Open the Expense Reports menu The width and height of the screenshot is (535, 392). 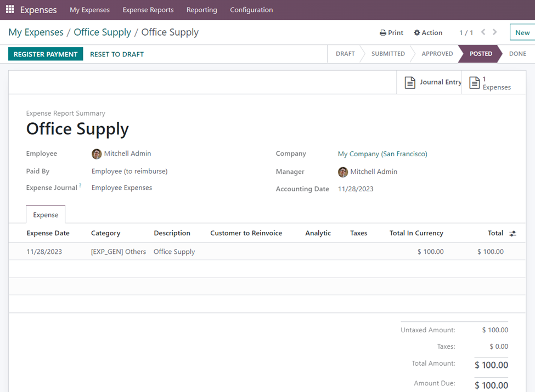148,10
